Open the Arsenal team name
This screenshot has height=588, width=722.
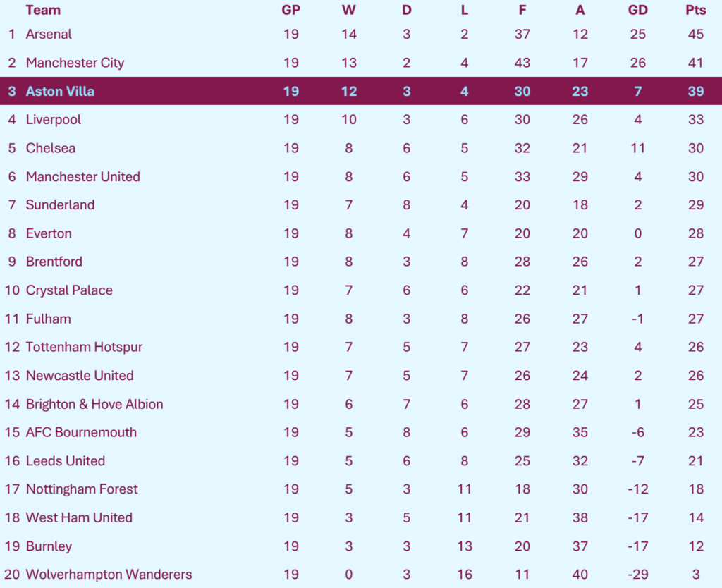[x=49, y=34]
